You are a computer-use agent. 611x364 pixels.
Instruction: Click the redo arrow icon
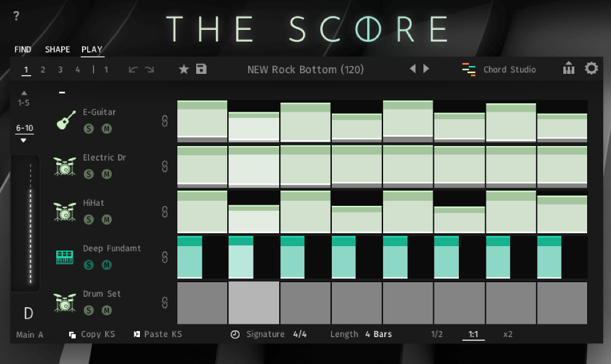tap(150, 70)
